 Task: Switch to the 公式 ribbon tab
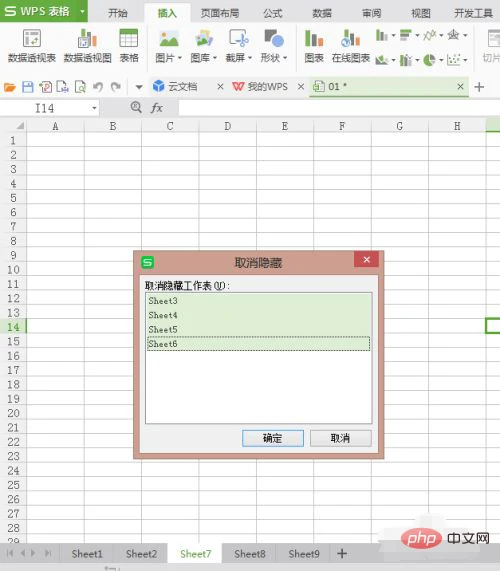point(273,13)
